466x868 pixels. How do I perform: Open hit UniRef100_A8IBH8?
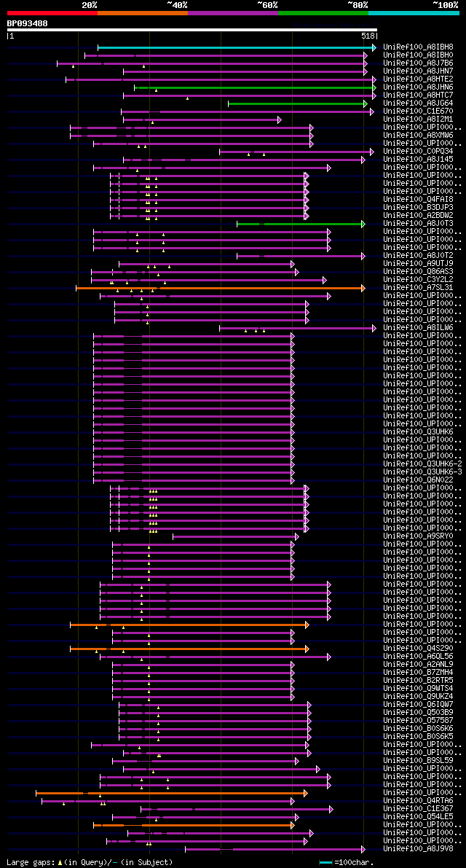coord(418,47)
